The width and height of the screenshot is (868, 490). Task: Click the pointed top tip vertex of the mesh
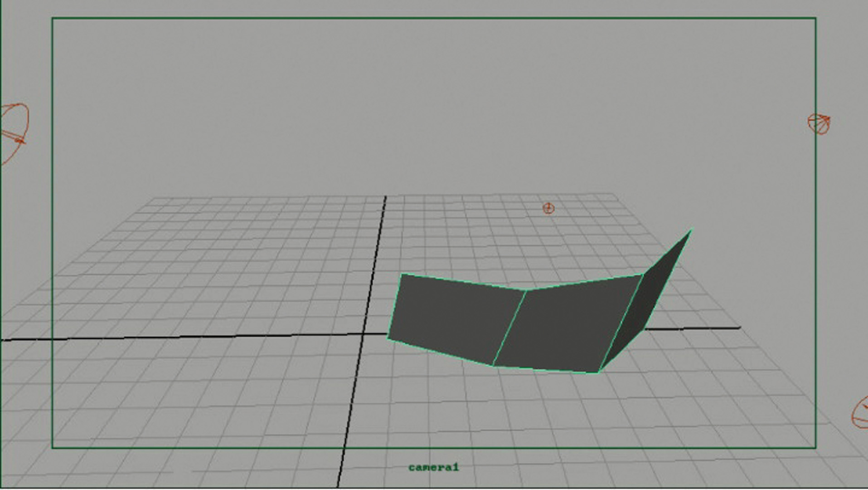691,230
